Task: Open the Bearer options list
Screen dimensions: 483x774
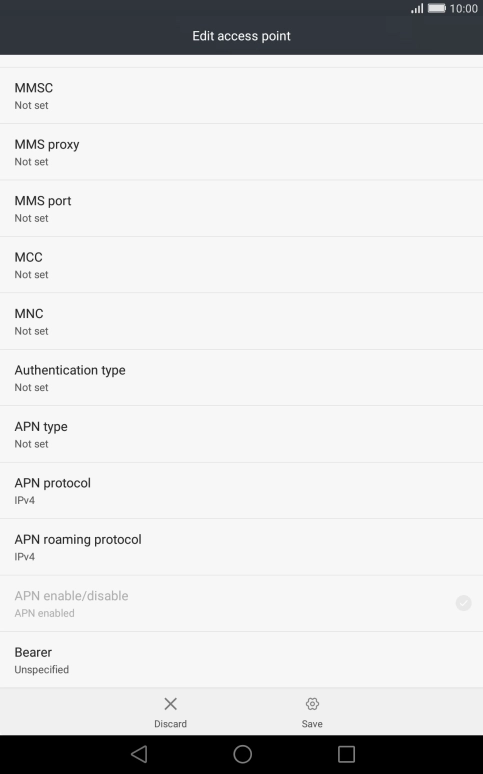Action: 242,660
